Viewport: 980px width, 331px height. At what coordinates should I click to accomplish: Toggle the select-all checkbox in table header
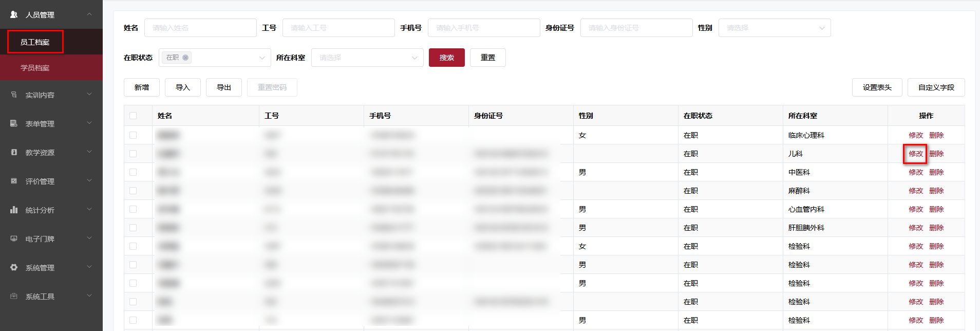(x=133, y=116)
